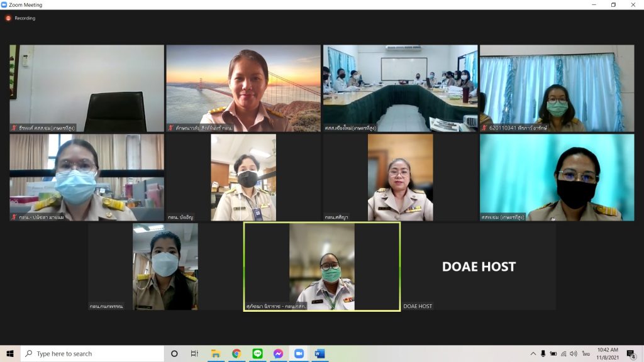Open Zoom from the taskbar

299,354
